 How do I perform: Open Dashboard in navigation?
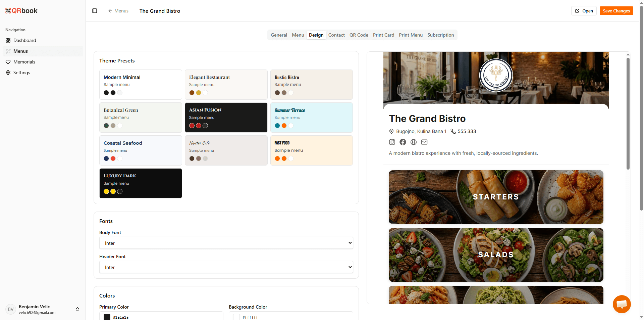(x=43, y=40)
